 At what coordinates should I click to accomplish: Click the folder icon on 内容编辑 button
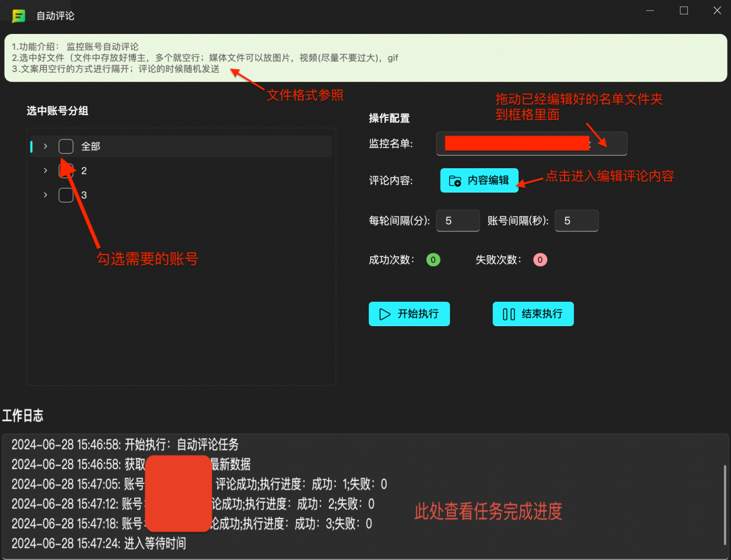[454, 181]
